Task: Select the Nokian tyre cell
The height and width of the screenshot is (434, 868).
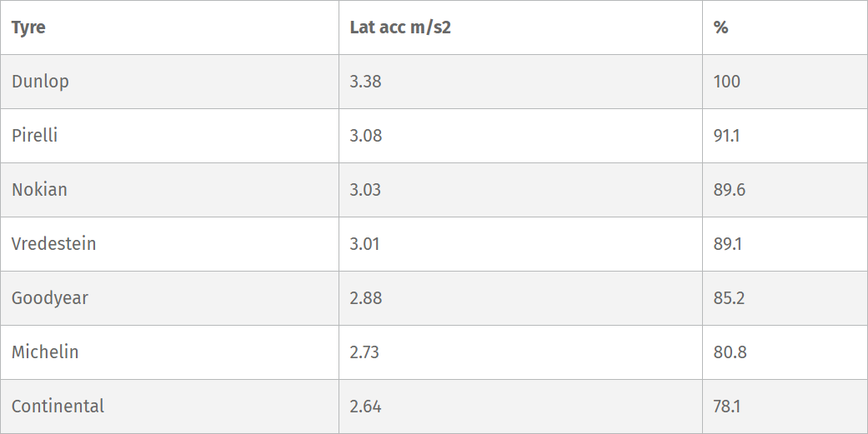Action: tap(39, 190)
